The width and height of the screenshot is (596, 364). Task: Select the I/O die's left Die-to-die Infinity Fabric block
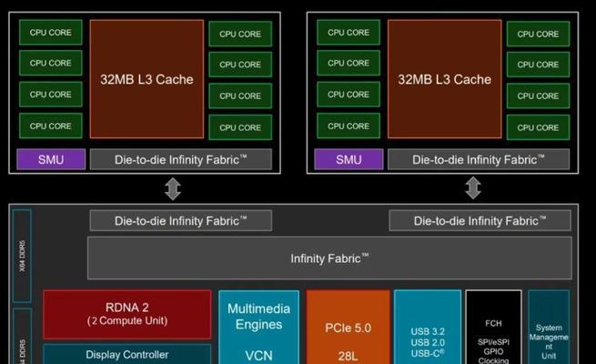[181, 220]
